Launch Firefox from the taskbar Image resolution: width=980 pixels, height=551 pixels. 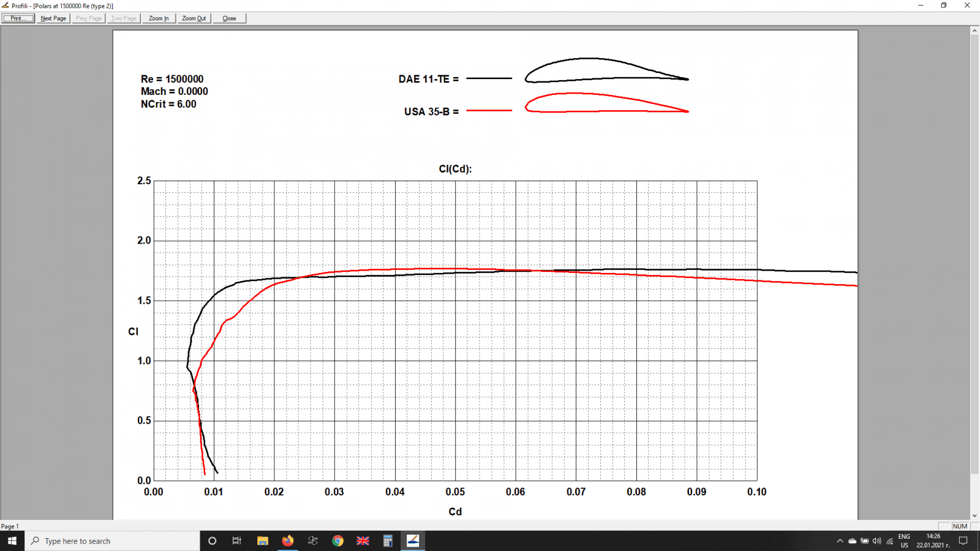tap(288, 541)
